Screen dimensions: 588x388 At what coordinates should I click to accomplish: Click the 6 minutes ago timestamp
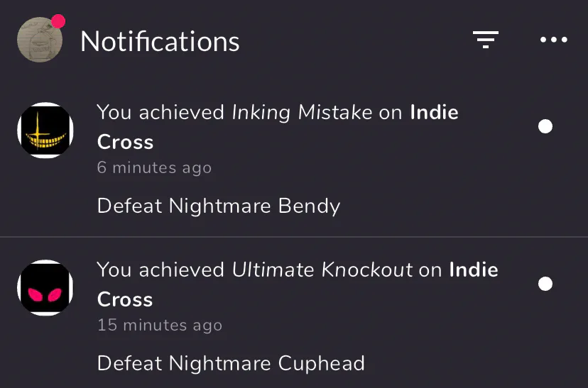(154, 167)
